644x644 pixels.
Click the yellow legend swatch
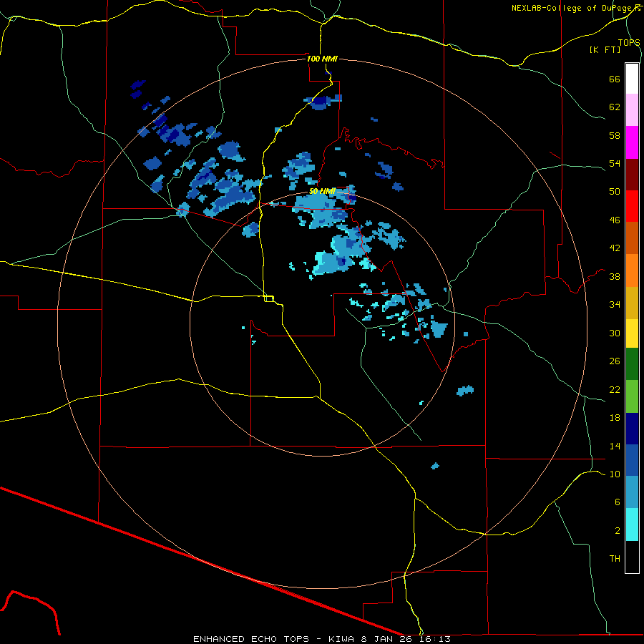click(x=632, y=333)
